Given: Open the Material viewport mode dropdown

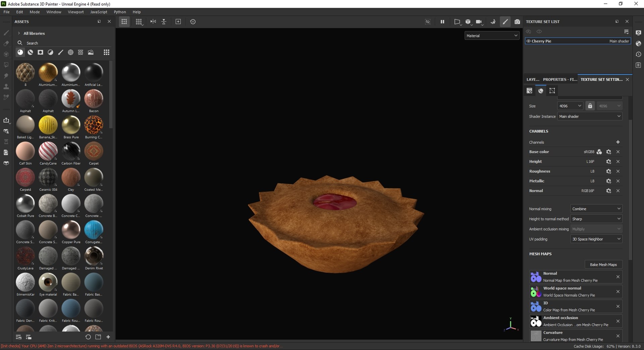Looking at the screenshot, I should 492,36.
